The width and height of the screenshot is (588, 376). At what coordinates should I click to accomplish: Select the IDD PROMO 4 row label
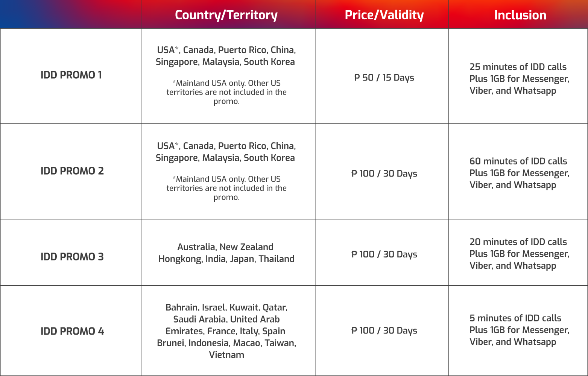(x=72, y=331)
